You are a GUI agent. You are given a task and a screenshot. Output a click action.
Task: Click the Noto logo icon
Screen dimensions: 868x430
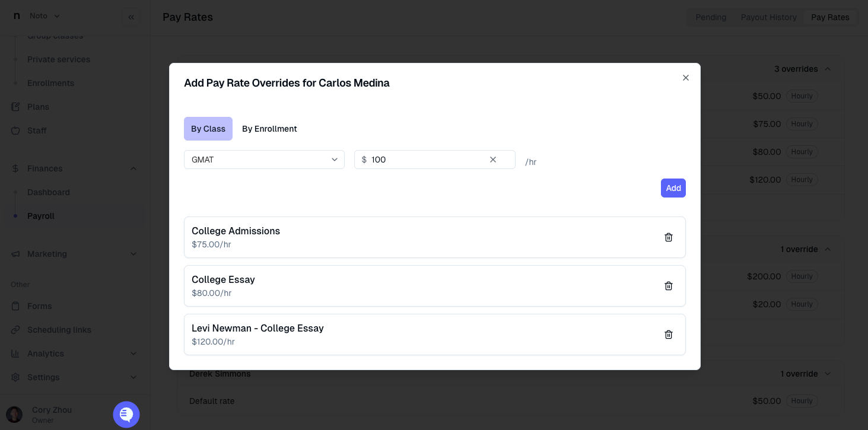click(17, 16)
